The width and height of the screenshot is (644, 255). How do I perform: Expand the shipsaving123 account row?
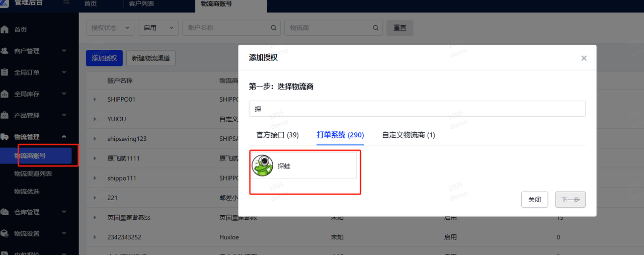tap(95, 139)
